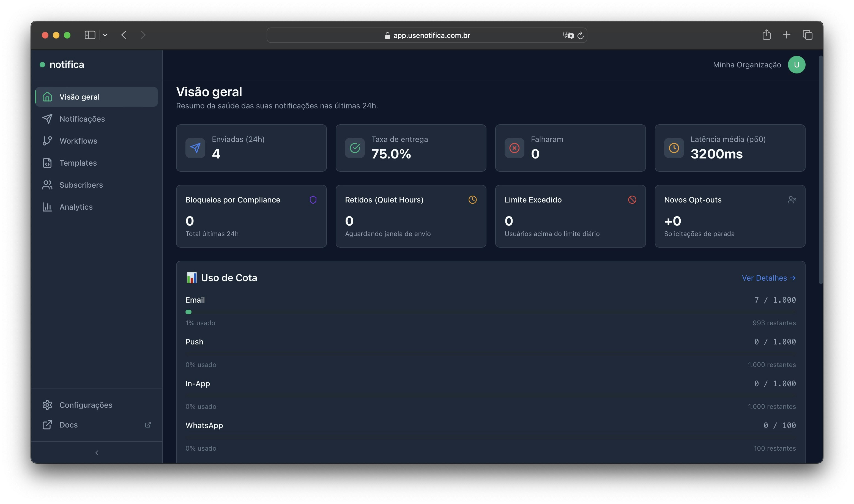Click the green U avatar top right
Image resolution: width=854 pixels, height=504 pixels.
[x=796, y=65]
